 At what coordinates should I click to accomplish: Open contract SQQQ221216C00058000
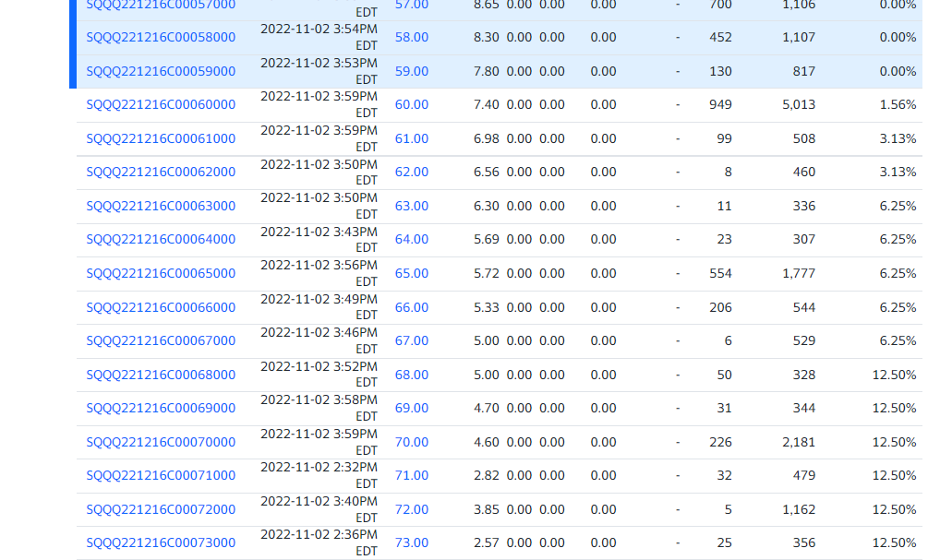tap(161, 38)
